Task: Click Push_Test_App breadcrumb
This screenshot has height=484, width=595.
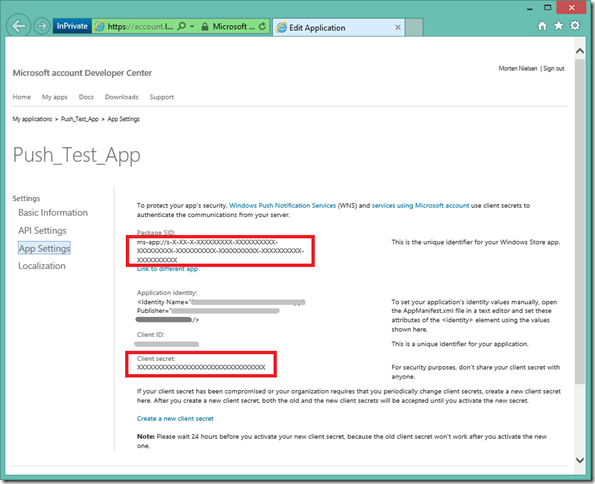Action: point(80,119)
